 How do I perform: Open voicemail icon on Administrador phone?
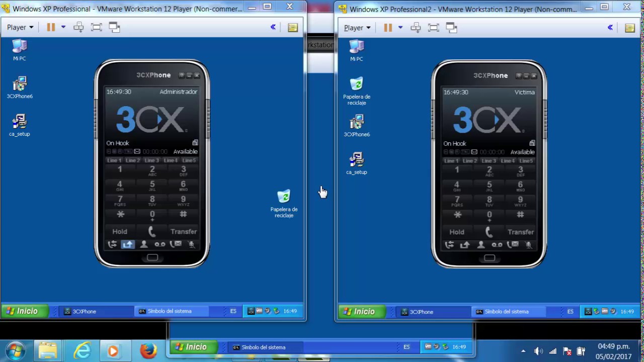159,244
